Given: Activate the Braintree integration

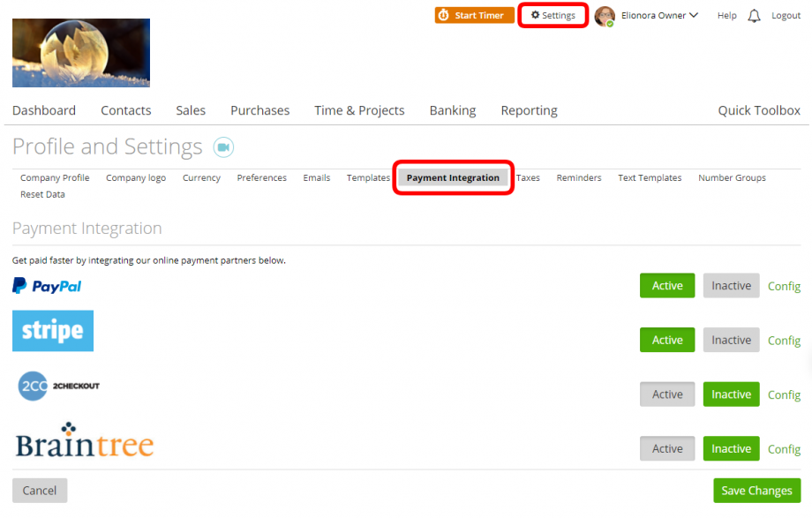Looking at the screenshot, I should point(666,448).
